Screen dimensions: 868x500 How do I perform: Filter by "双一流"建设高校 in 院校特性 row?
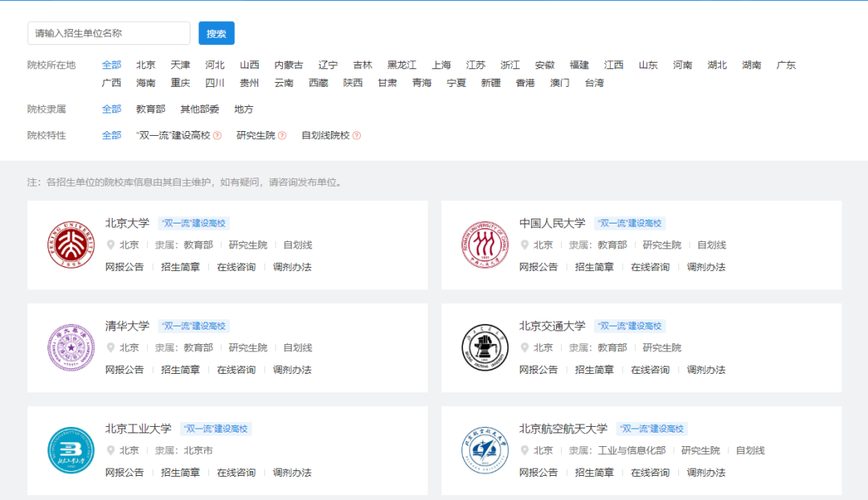tap(174, 136)
